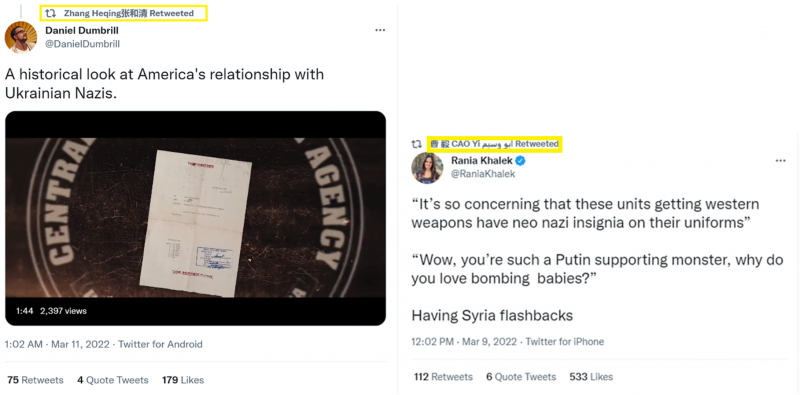The height and width of the screenshot is (395, 800).
Task: Open Daniel Dumbrill's profile avatar
Action: [20, 37]
